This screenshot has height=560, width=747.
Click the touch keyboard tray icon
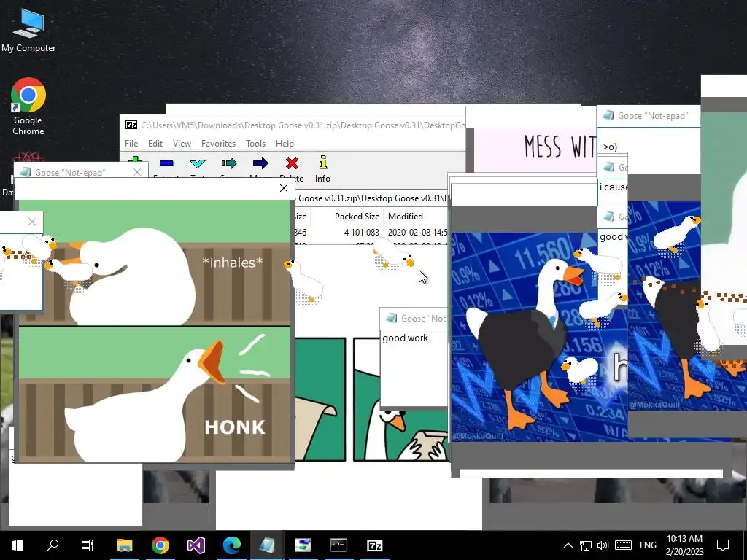623,545
